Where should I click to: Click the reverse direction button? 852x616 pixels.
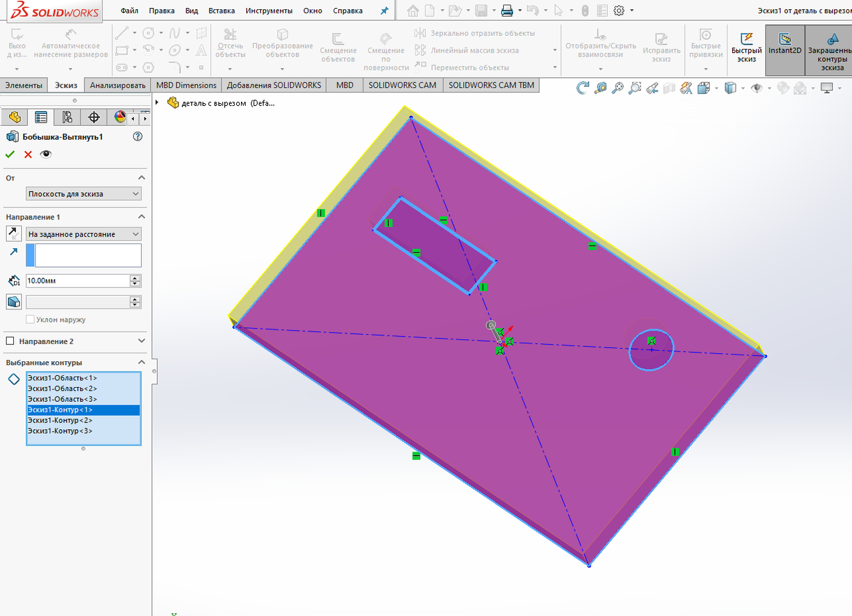(13, 234)
